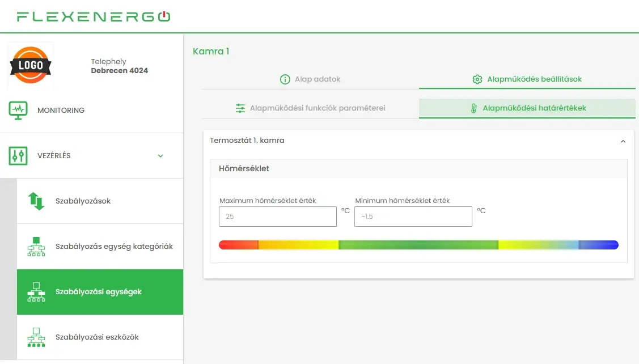Click the Szabályozási eszközök network icon
This screenshot has height=364, width=639.
pyautogui.click(x=36, y=337)
